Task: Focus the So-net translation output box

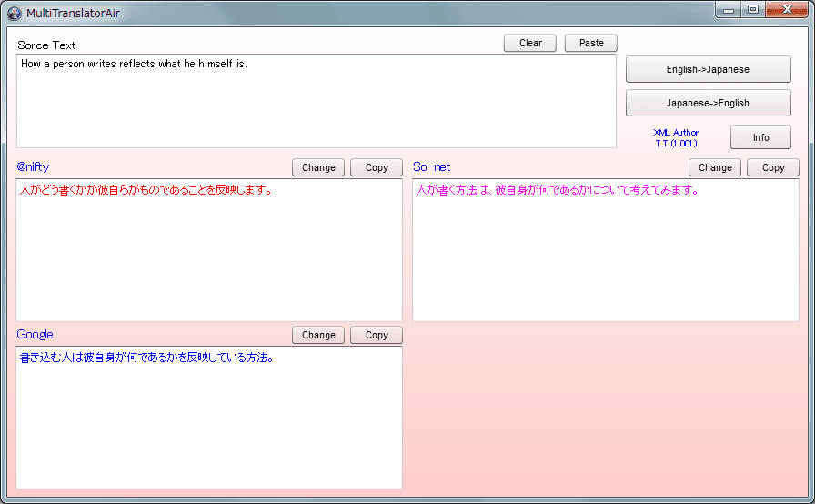Action: click(x=606, y=255)
